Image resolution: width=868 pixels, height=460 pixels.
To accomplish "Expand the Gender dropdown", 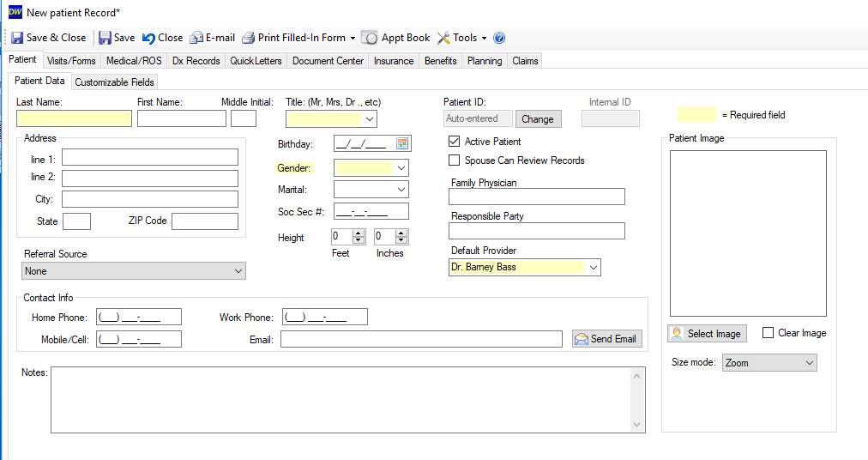I will click(401, 168).
